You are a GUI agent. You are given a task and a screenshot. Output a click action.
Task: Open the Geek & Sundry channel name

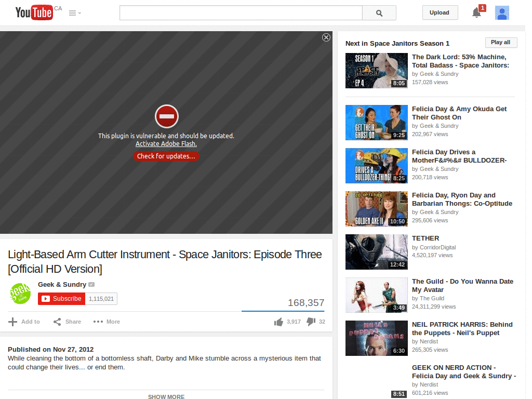point(62,284)
